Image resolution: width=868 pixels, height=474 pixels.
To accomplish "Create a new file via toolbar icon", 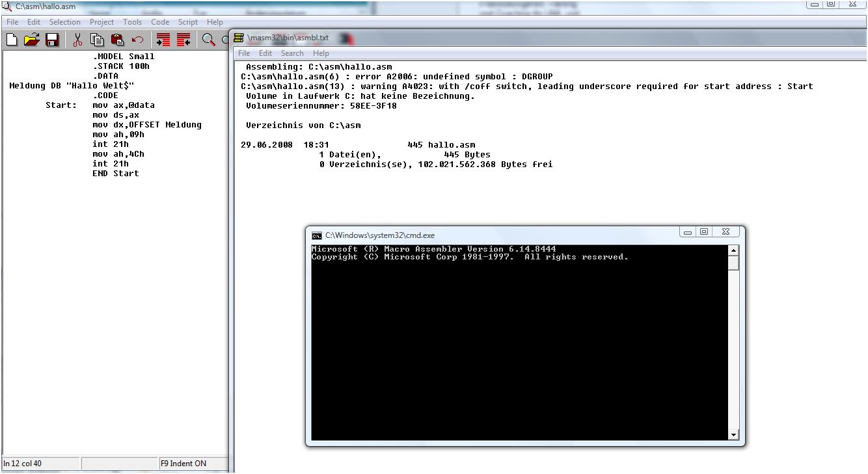I will point(12,40).
